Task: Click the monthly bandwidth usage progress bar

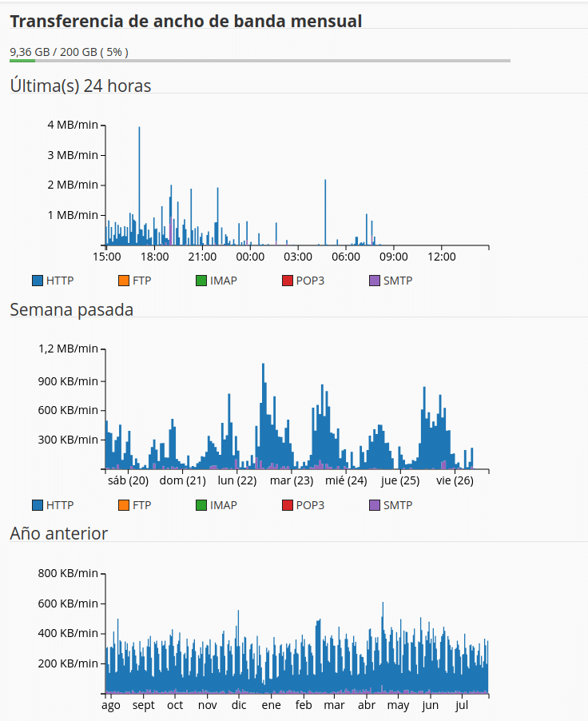Action: tap(260, 61)
